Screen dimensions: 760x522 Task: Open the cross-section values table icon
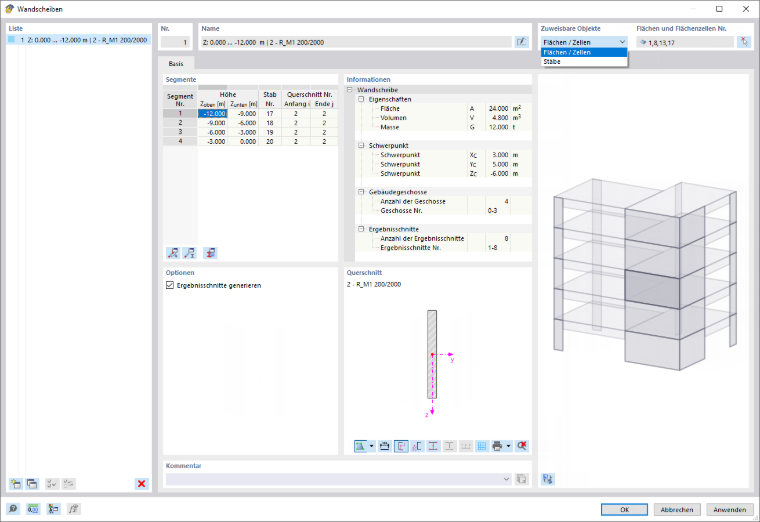[x=482, y=446]
